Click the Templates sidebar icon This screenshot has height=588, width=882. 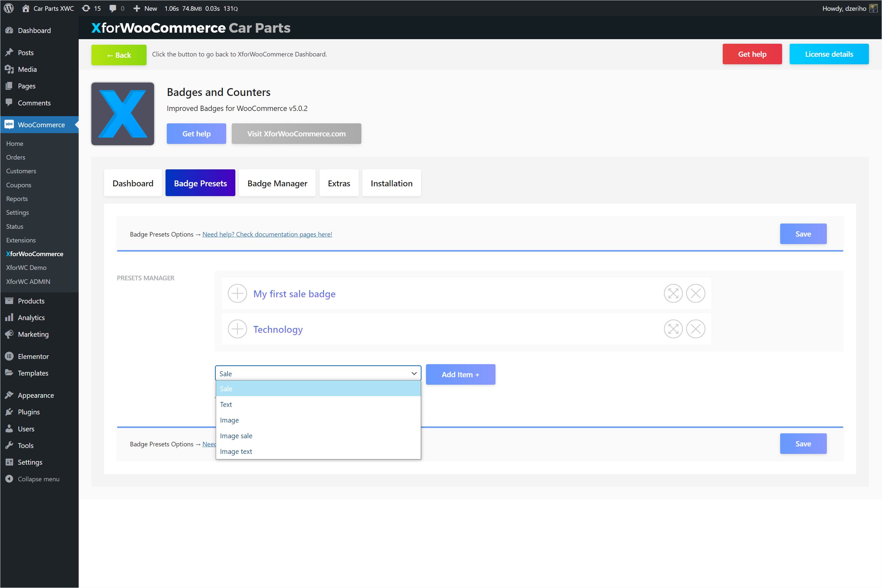pyautogui.click(x=9, y=372)
